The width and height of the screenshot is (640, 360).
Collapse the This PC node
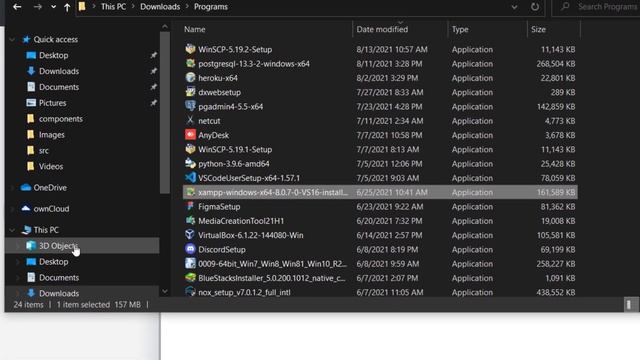point(12,230)
